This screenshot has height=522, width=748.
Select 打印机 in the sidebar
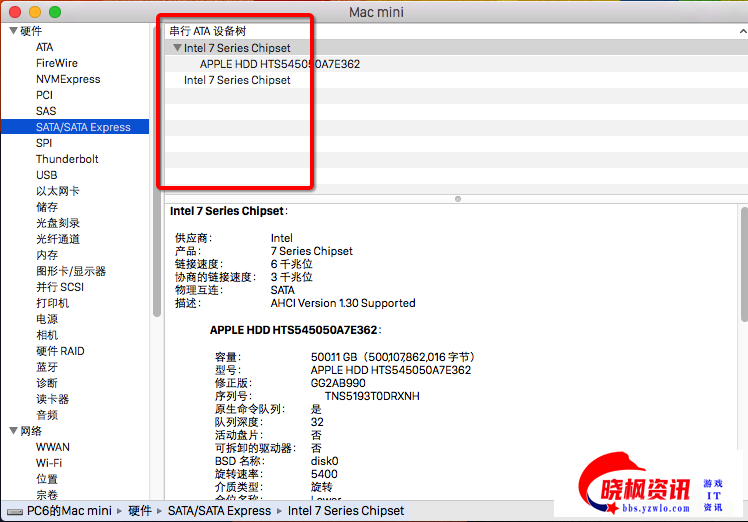52,303
